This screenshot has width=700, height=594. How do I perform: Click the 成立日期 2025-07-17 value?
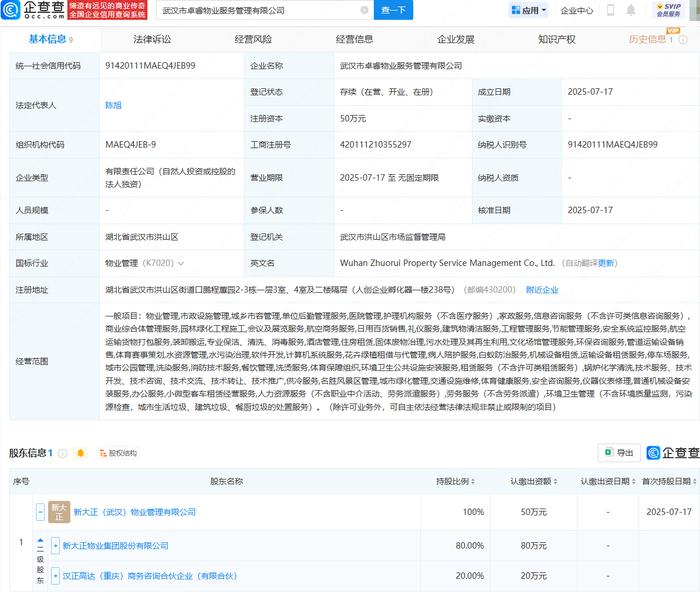click(590, 92)
